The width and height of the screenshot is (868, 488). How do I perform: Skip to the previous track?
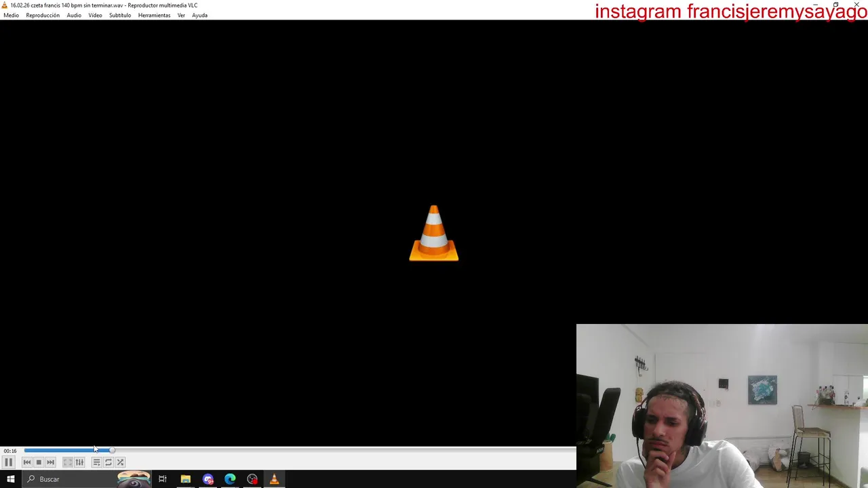pyautogui.click(x=27, y=462)
